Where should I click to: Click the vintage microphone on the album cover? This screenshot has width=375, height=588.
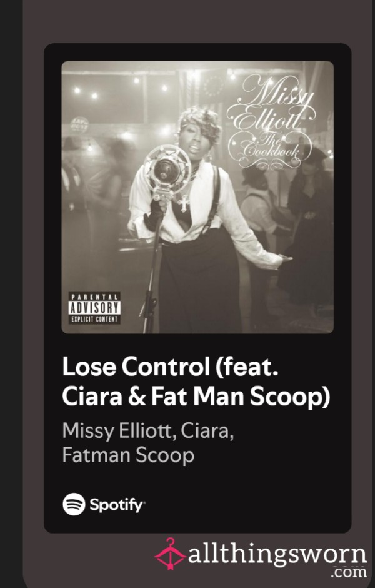point(167,172)
